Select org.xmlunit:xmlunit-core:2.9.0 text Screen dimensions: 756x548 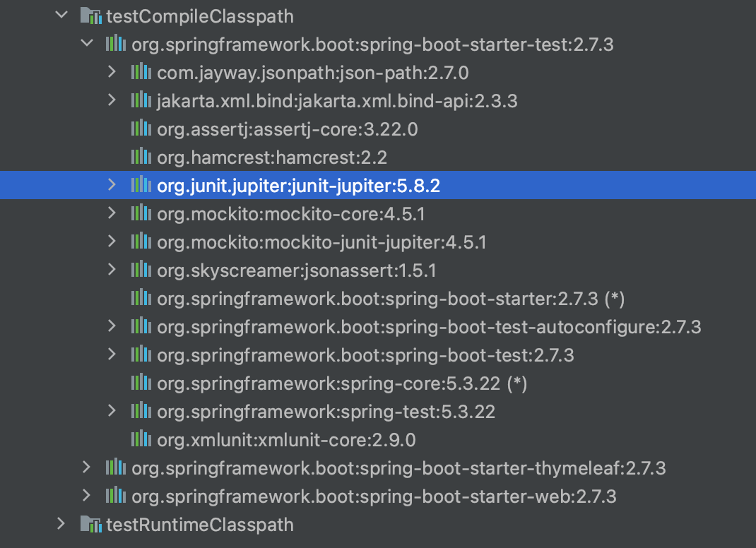click(x=286, y=440)
